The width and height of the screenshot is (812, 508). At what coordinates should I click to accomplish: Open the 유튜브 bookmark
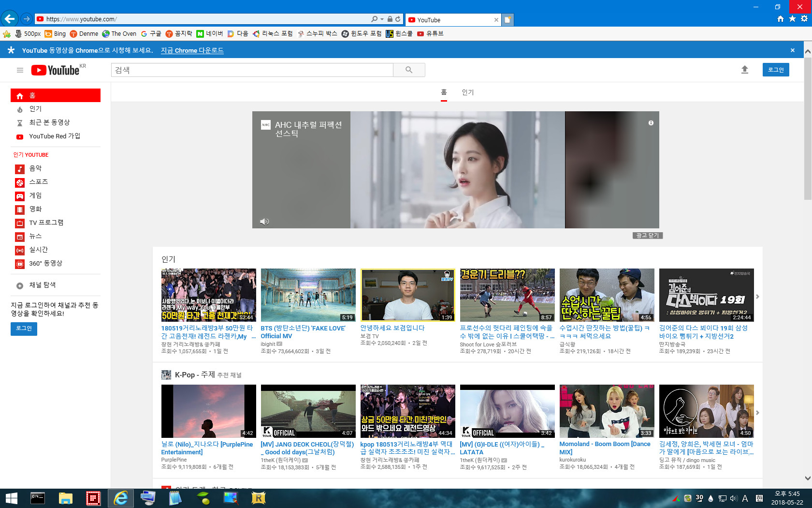[x=430, y=34]
